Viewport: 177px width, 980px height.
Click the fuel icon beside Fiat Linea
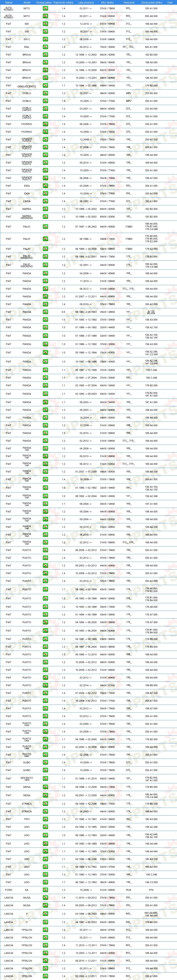tap(45, 201)
